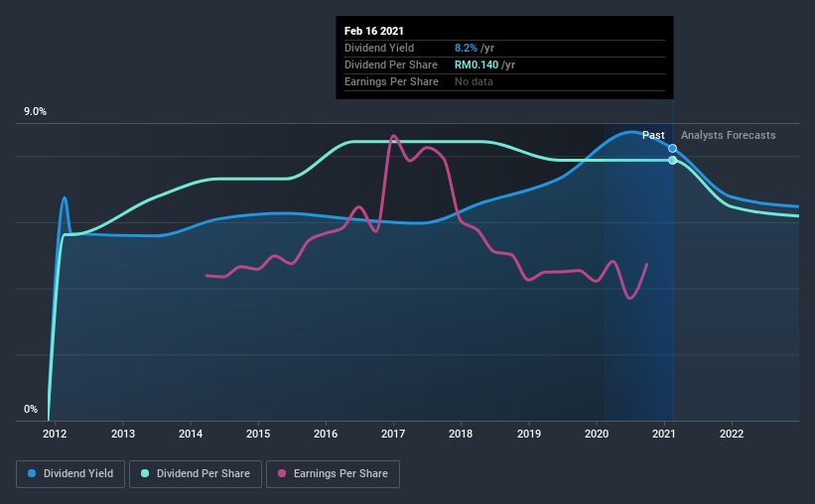Click the RM0.140 dividend per share value
815x504 pixels.
point(476,64)
